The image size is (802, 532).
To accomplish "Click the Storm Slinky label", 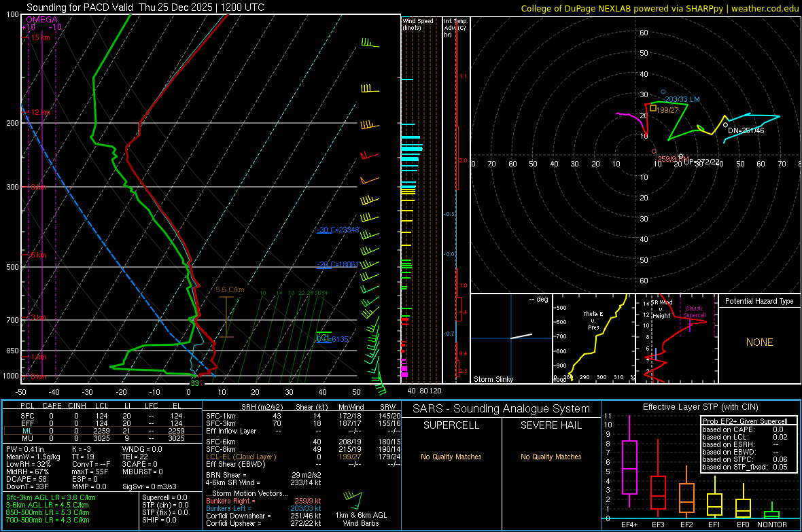I will (493, 379).
